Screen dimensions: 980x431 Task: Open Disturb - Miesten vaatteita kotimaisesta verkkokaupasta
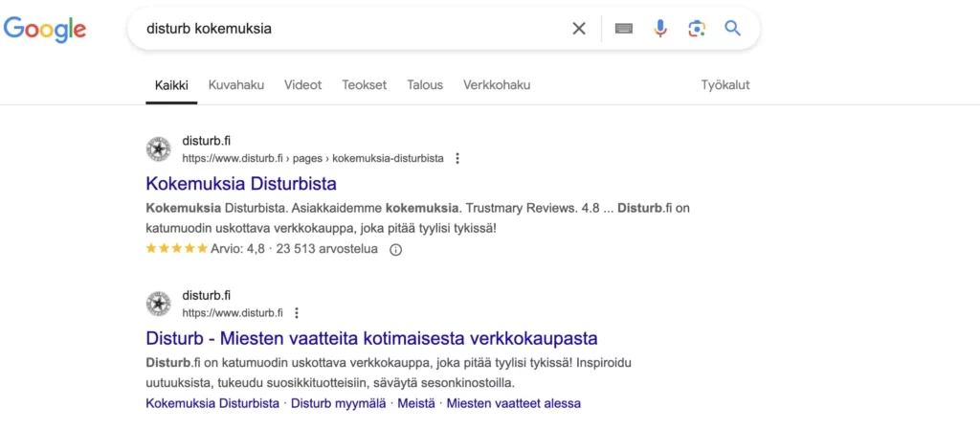pyautogui.click(x=372, y=338)
